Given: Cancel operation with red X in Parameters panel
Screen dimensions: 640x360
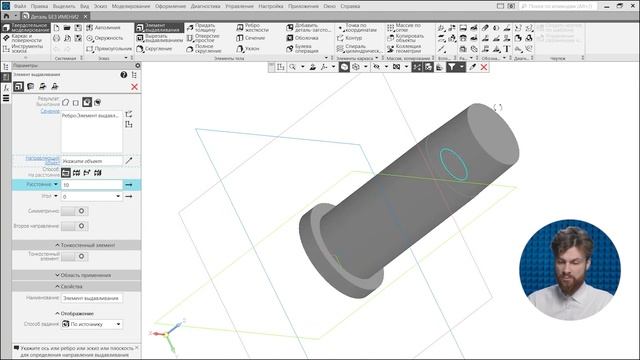Looking at the screenshot, I should [134, 87].
